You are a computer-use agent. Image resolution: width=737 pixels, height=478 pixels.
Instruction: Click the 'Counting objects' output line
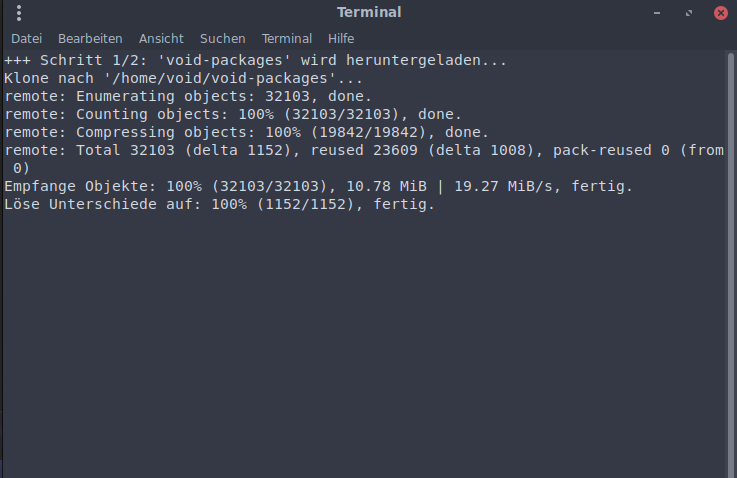(x=233, y=114)
